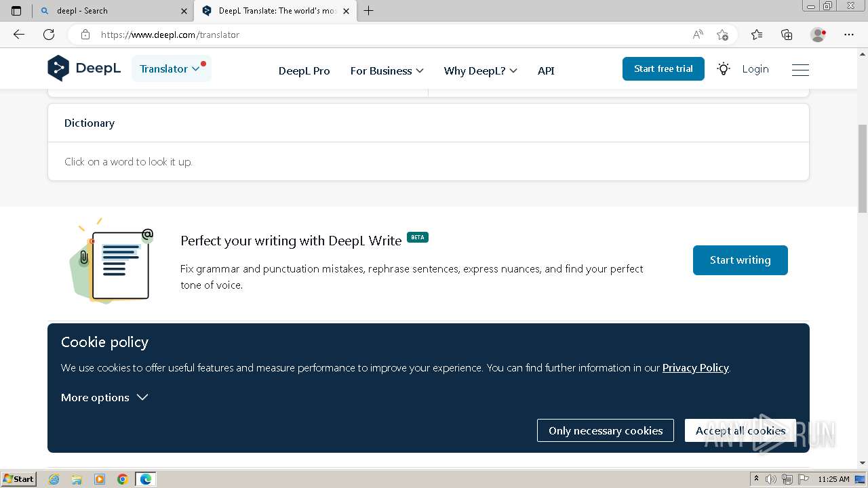Open the DeepL Pro menu item
The image size is (868, 488).
click(x=304, y=70)
